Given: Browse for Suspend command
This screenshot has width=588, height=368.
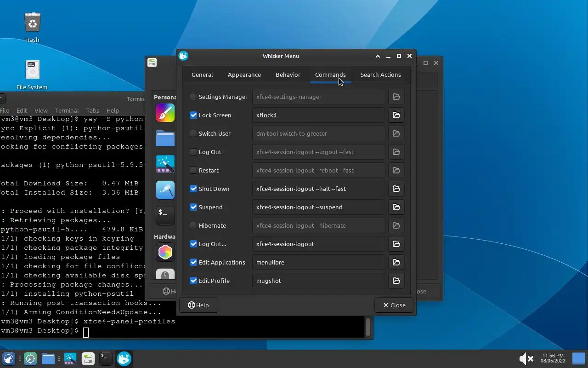Looking at the screenshot, I should tap(396, 207).
